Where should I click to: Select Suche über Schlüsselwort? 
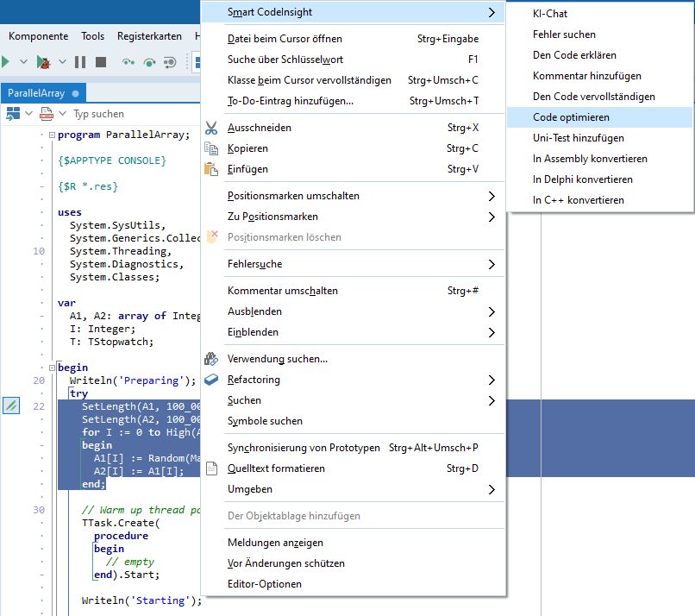point(353,60)
